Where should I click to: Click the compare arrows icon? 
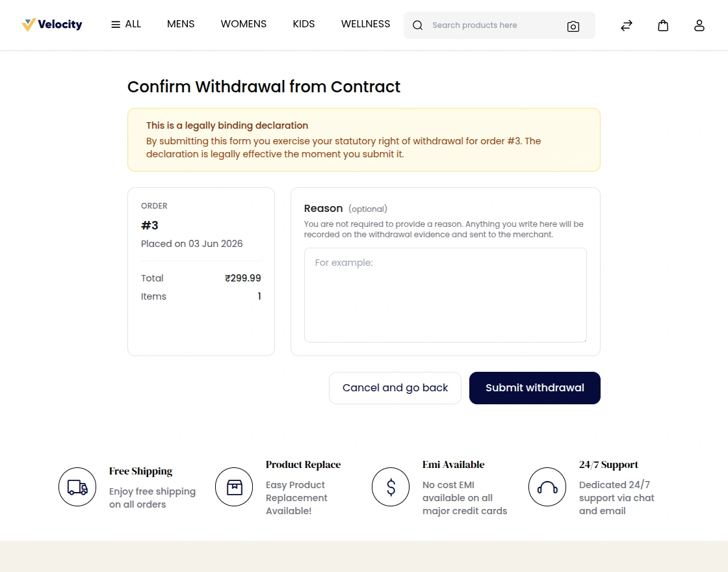coord(627,25)
